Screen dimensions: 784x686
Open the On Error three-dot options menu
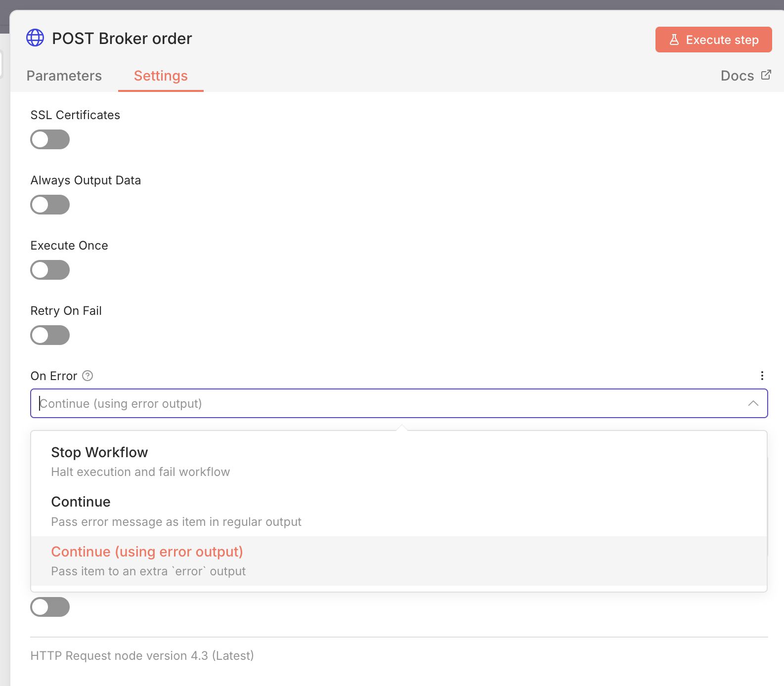[762, 376]
